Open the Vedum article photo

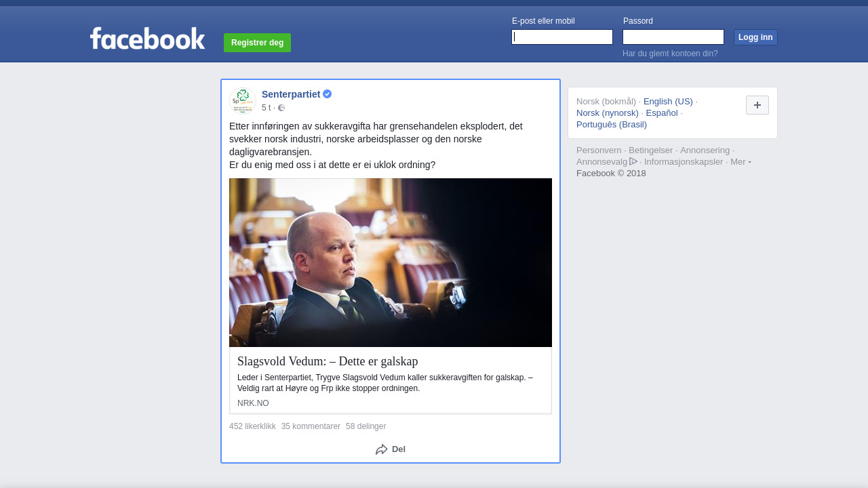pyautogui.click(x=391, y=263)
